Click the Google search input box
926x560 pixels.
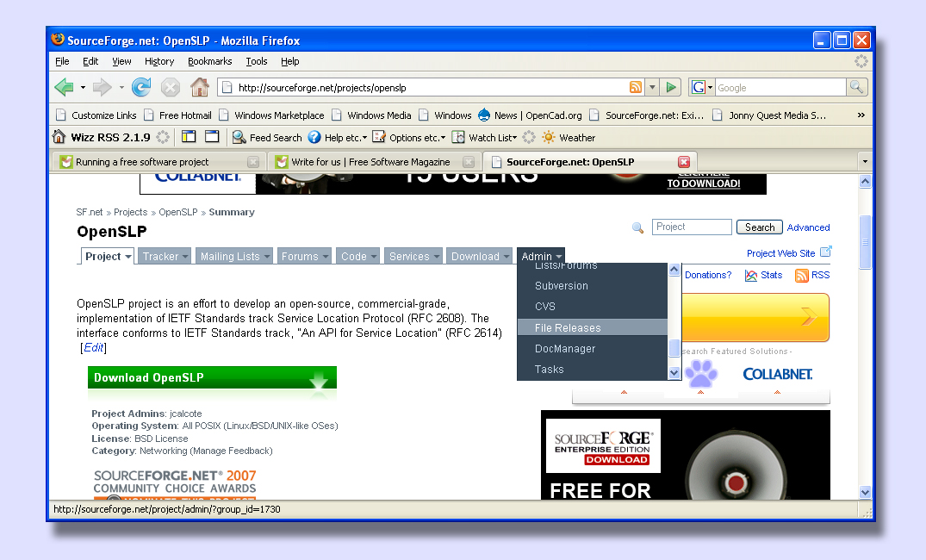pyautogui.click(x=780, y=87)
